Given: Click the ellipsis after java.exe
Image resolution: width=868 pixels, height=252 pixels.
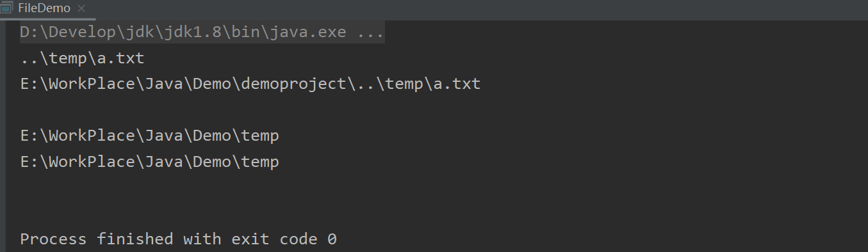Looking at the screenshot, I should pyautogui.click(x=371, y=33).
